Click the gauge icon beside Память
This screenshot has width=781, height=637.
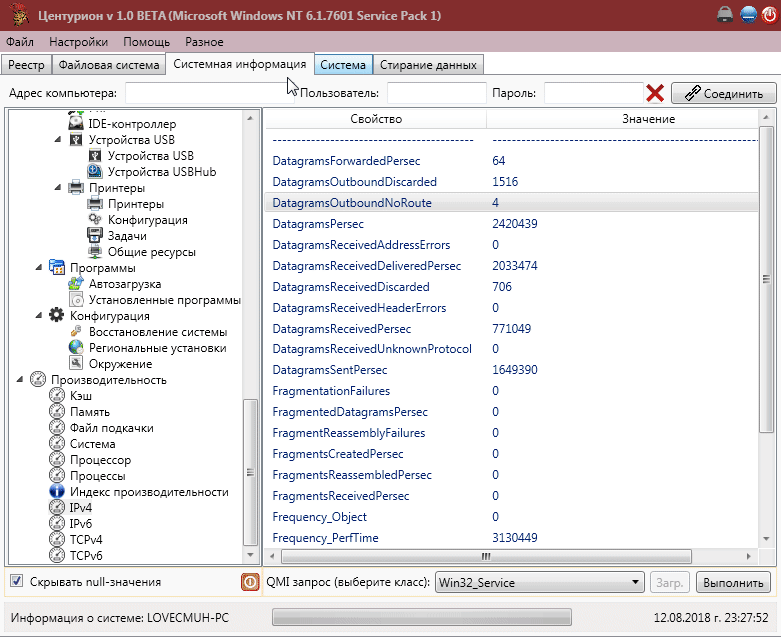tap(57, 411)
